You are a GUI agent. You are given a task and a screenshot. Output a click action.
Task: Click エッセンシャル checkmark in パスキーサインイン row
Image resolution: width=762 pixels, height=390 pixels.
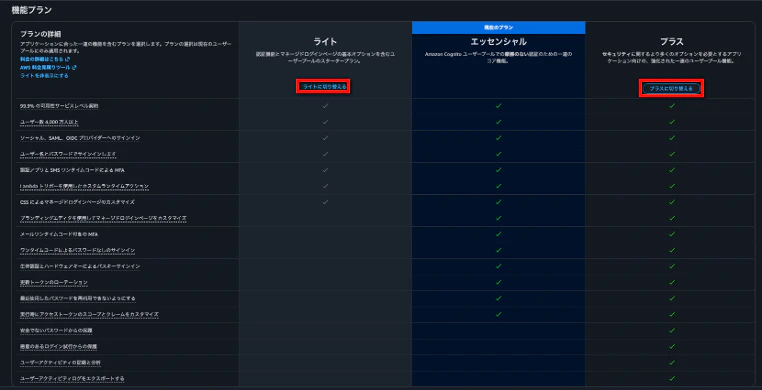coord(498,266)
